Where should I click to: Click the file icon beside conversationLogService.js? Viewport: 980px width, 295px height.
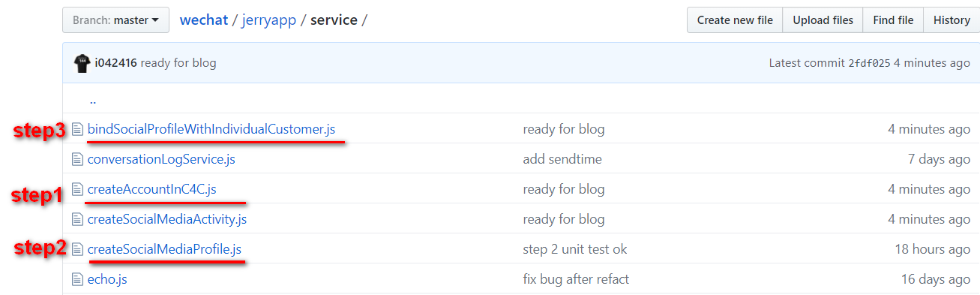[x=76, y=159]
